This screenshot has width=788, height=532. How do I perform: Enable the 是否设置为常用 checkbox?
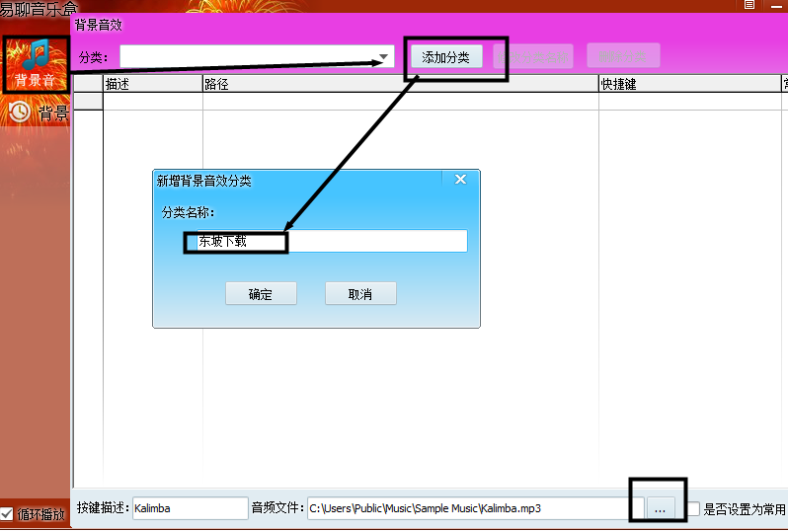693,509
